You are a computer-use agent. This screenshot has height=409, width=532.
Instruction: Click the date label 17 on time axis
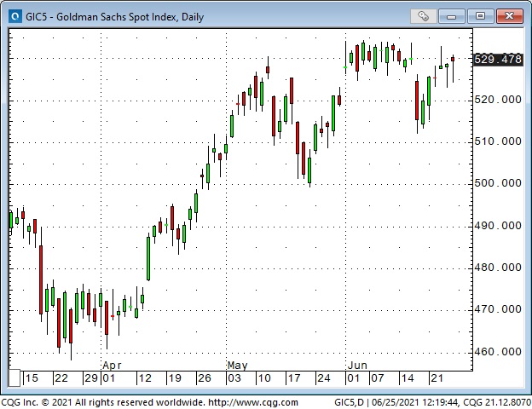[x=294, y=378]
